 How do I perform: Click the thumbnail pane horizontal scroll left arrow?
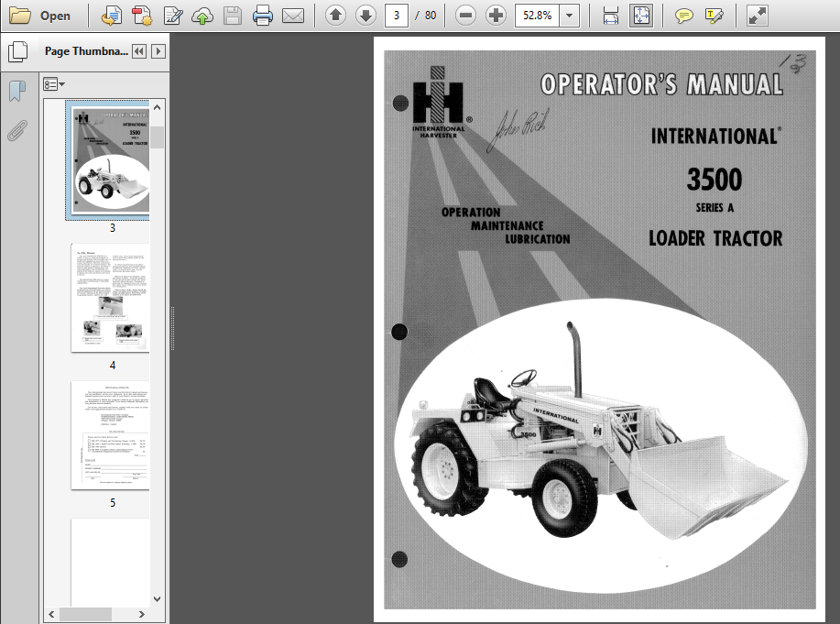point(51,614)
